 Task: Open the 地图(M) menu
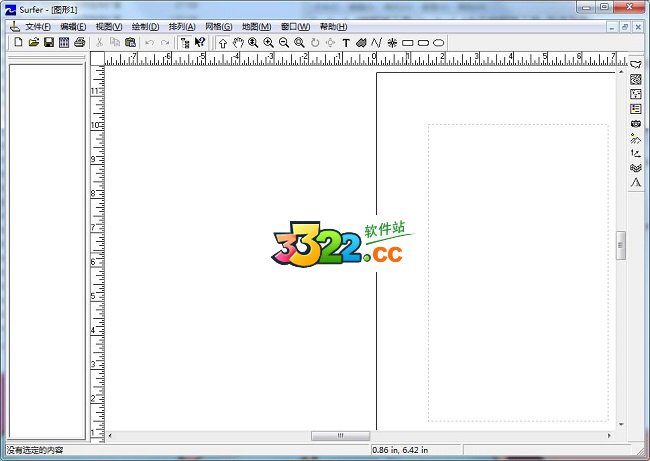coord(256,26)
